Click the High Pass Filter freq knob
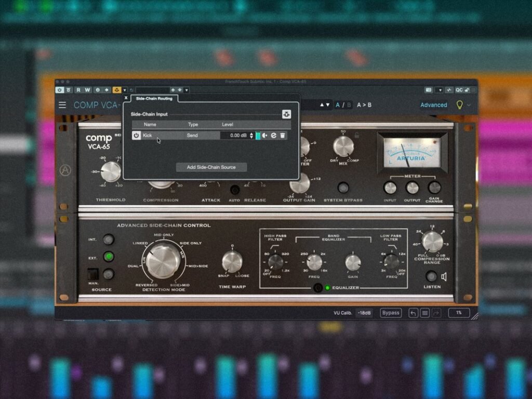Screen dimensions: 532x399 click(275, 262)
